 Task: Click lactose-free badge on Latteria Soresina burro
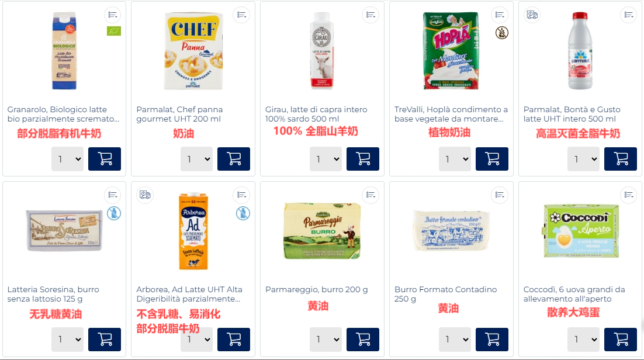[x=114, y=213]
